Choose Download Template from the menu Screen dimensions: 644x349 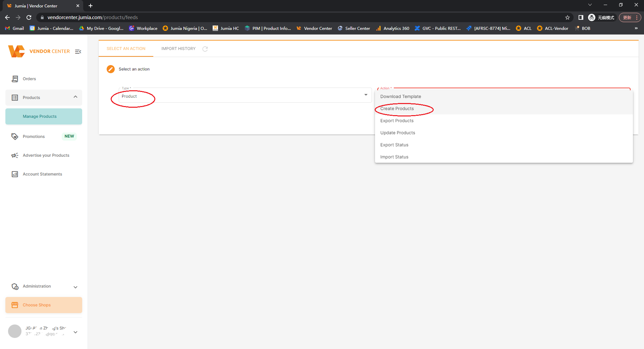[x=400, y=96]
